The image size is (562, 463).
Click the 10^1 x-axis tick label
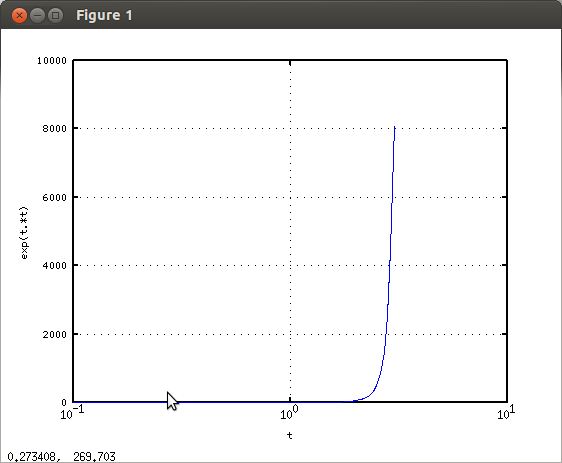506,412
